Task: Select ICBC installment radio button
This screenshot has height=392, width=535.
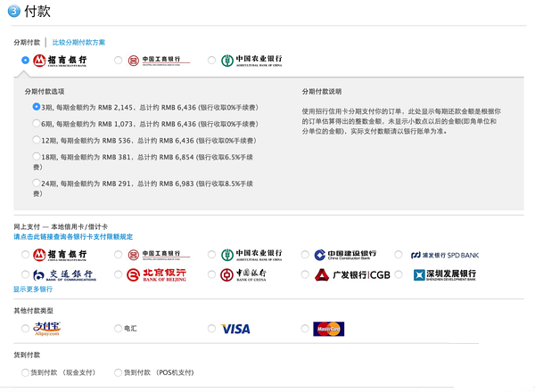Action: pos(118,61)
